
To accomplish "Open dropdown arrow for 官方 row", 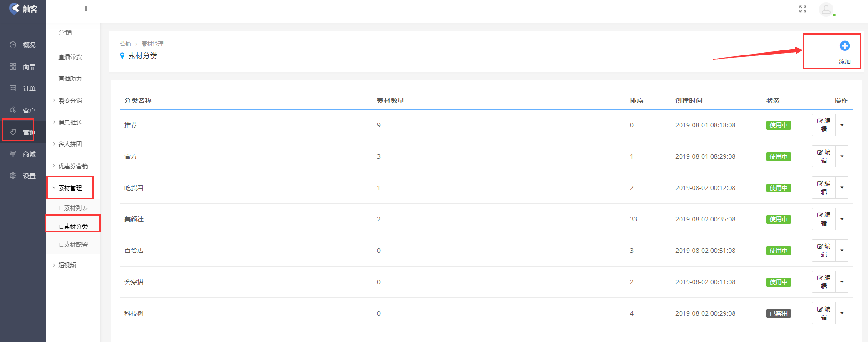I will (842, 156).
